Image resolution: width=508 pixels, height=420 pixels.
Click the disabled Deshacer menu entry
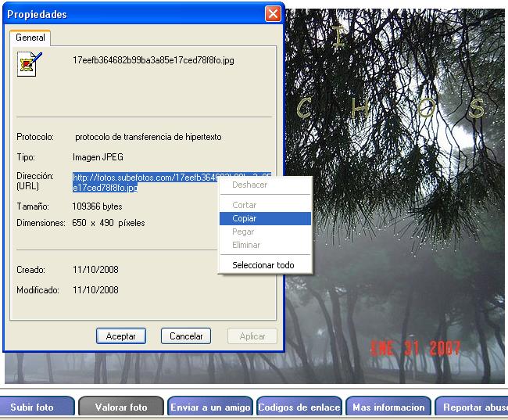pos(249,185)
